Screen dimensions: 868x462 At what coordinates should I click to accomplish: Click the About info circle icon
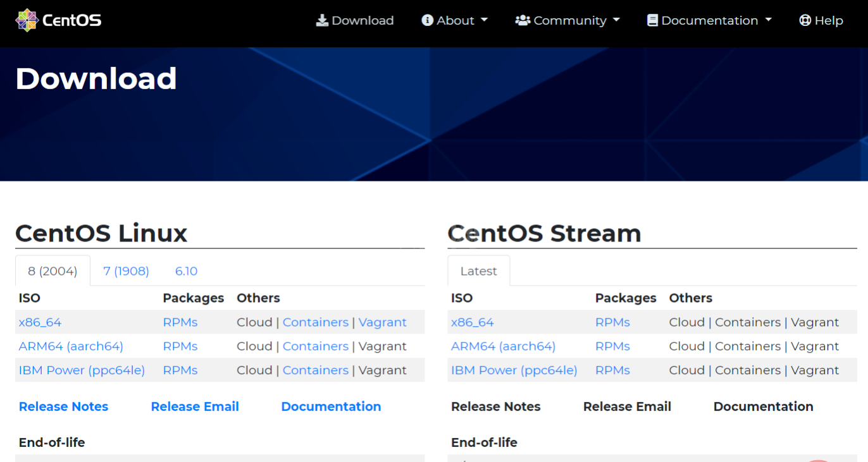tap(427, 20)
